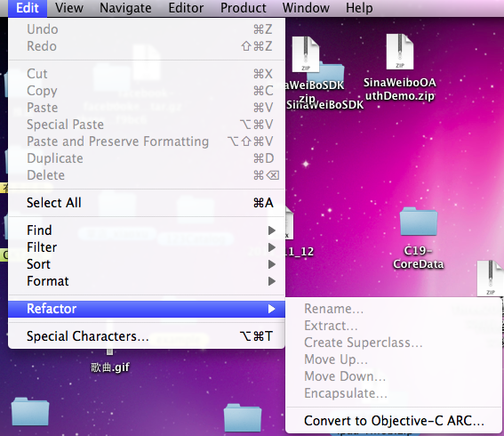The width and height of the screenshot is (504, 436).
Task: Click the Duplicate menu item
Action: (147, 158)
